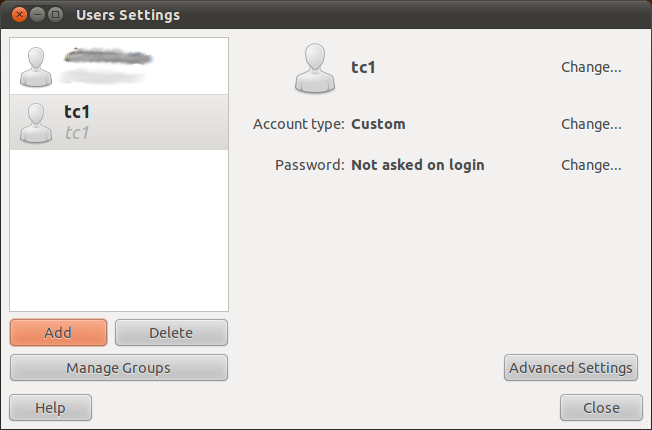Click the bold tc1 name in details pane
Screen dimensions: 652x430
(x=363, y=67)
